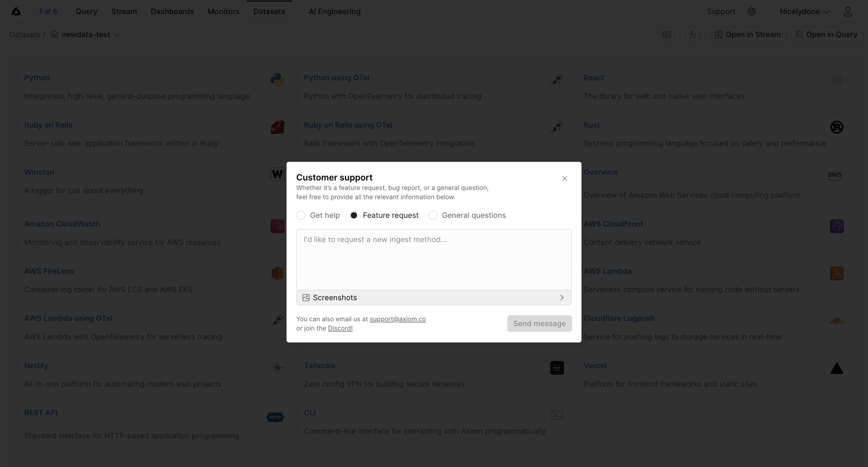Go to the Stream tab
The width and height of the screenshot is (868, 467).
pyautogui.click(x=124, y=11)
